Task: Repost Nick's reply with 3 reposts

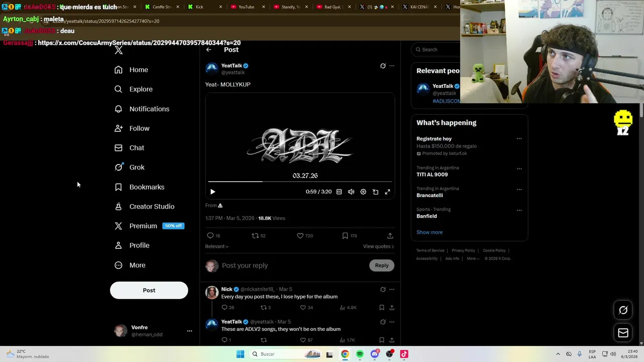Action: coord(265,307)
